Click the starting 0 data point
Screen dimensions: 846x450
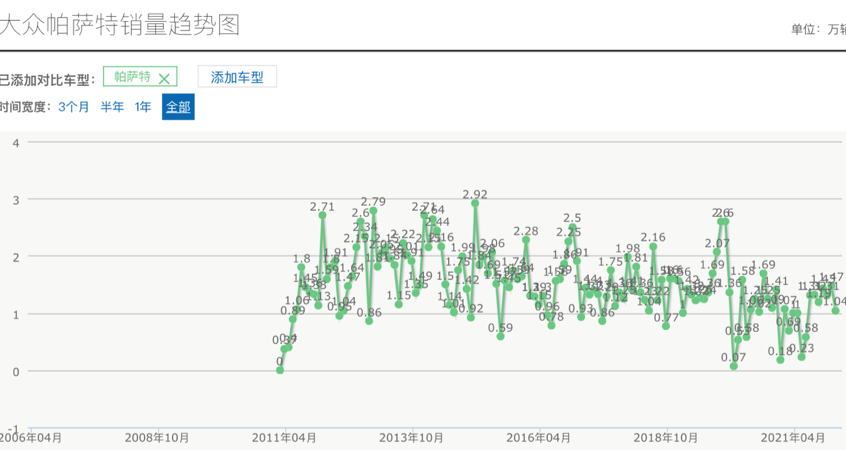[279, 370]
